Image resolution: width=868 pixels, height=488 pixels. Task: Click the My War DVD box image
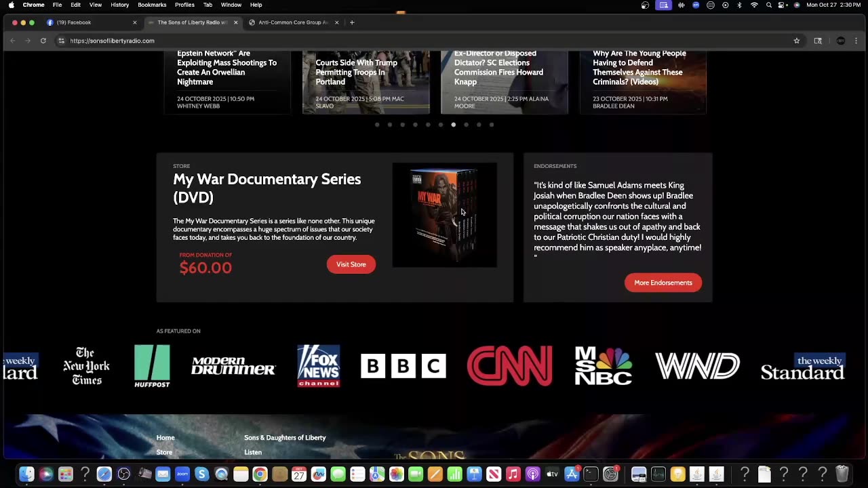point(444,215)
